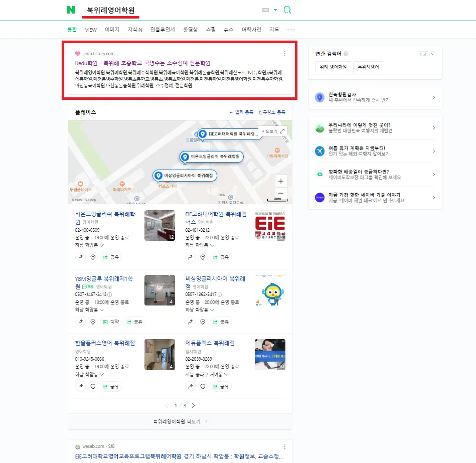Save 비욘드잉글리쉬 북위례학원 to favorites
This screenshot has height=463, width=476.
tap(93, 257)
